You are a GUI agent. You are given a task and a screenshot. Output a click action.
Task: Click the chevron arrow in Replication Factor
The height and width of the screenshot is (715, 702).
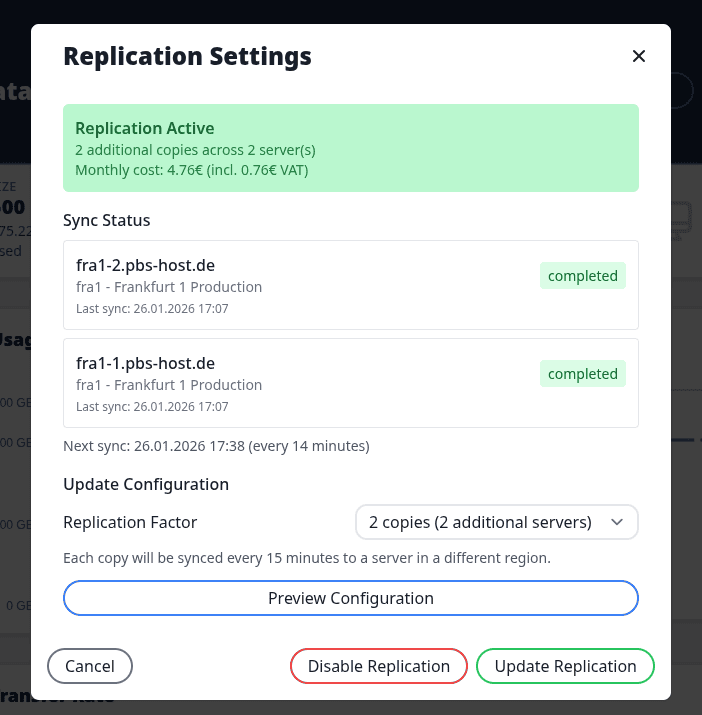(x=617, y=522)
